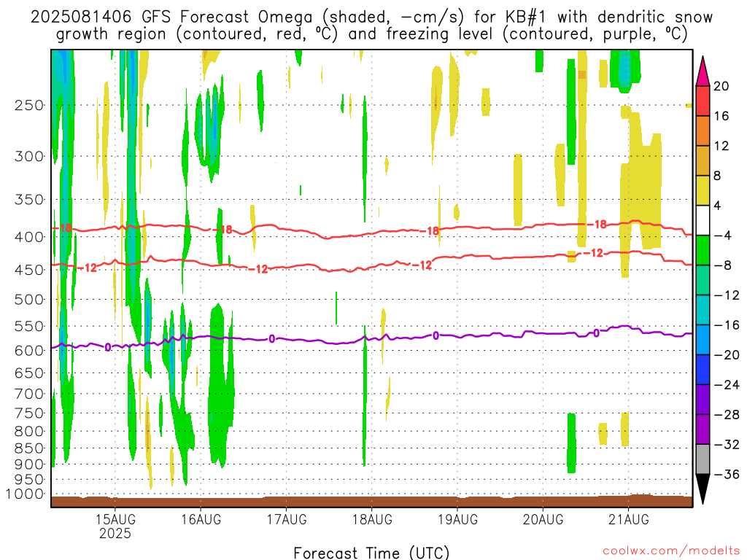Click the 900 pressure level label
Viewport: 747px width, 560px height.
pos(29,464)
